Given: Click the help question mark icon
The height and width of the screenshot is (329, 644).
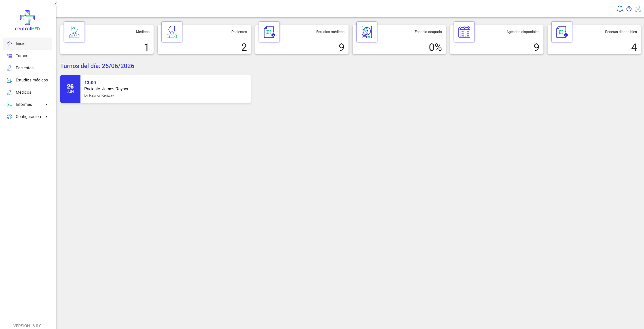Looking at the screenshot, I should [x=629, y=9].
